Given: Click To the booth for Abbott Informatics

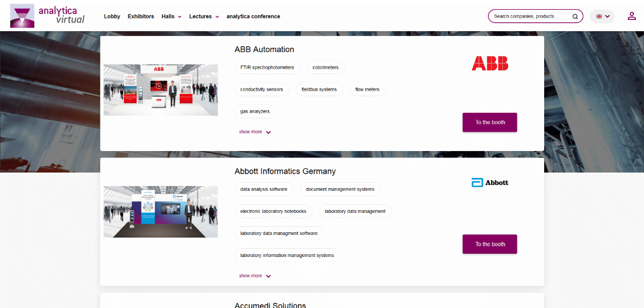Looking at the screenshot, I should tap(490, 244).
